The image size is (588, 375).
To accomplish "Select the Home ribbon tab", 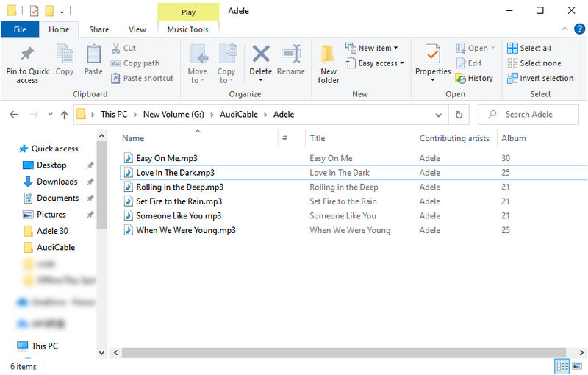I will (59, 29).
